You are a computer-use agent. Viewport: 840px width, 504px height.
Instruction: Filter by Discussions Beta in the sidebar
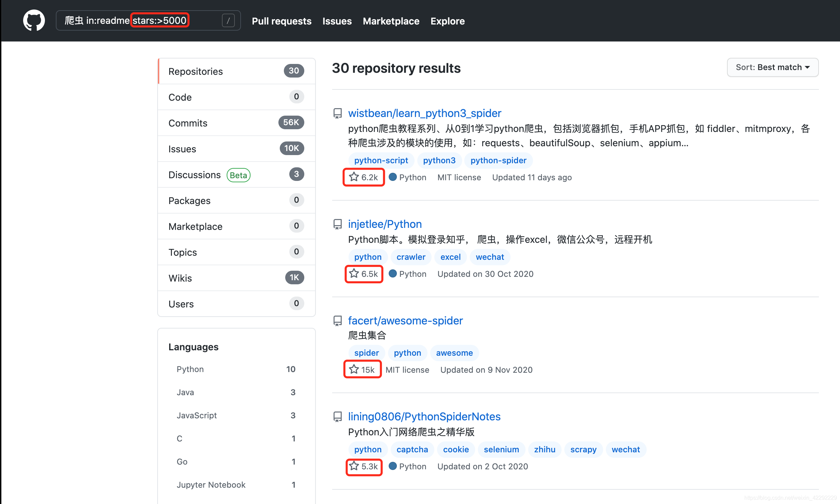195,174
